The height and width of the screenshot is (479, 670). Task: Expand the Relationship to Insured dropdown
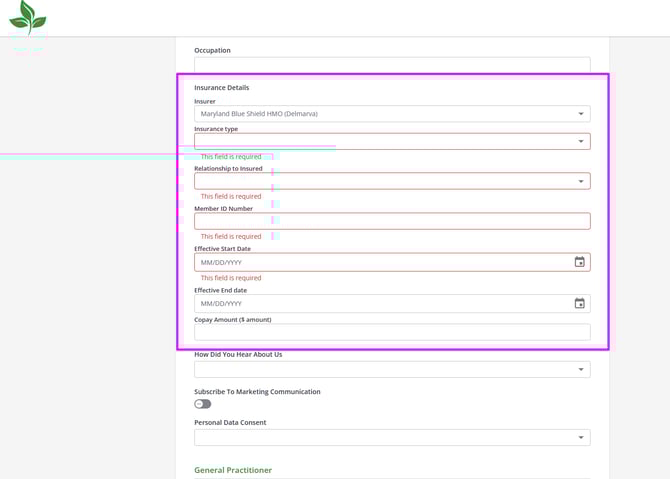(x=581, y=181)
